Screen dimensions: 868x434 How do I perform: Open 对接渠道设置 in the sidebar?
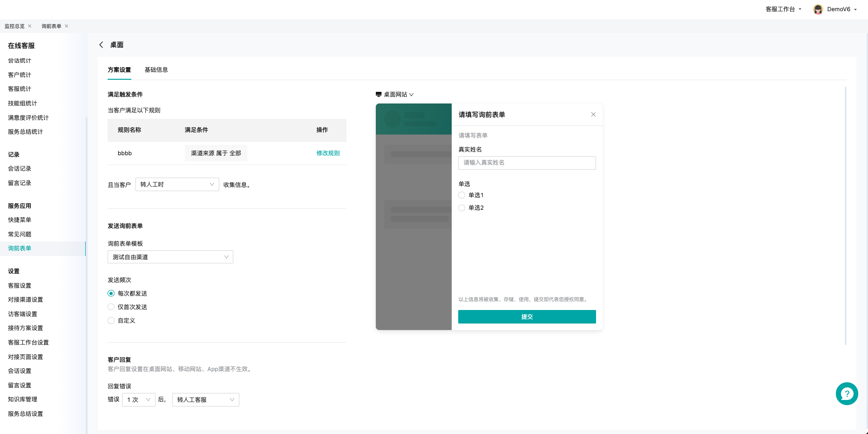(x=26, y=300)
